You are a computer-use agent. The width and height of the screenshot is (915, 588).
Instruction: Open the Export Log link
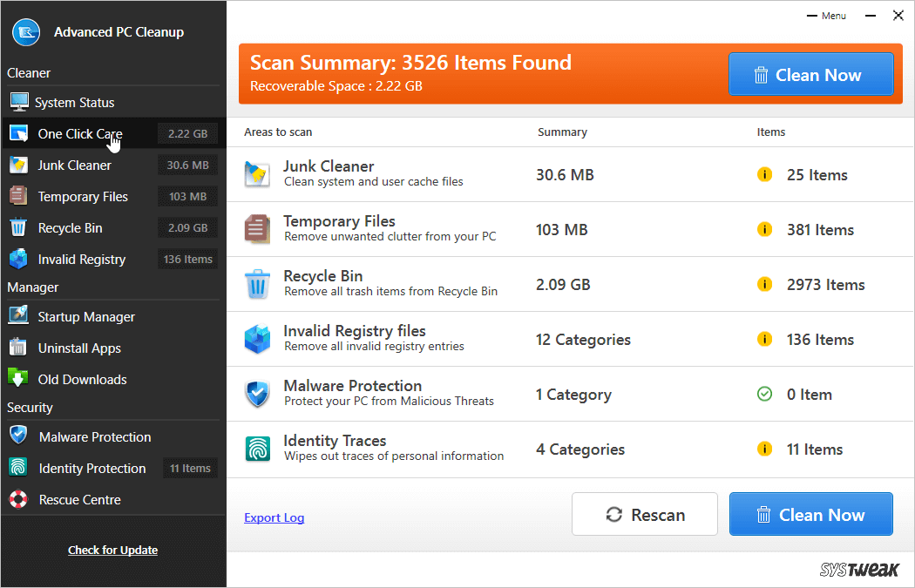[274, 517]
